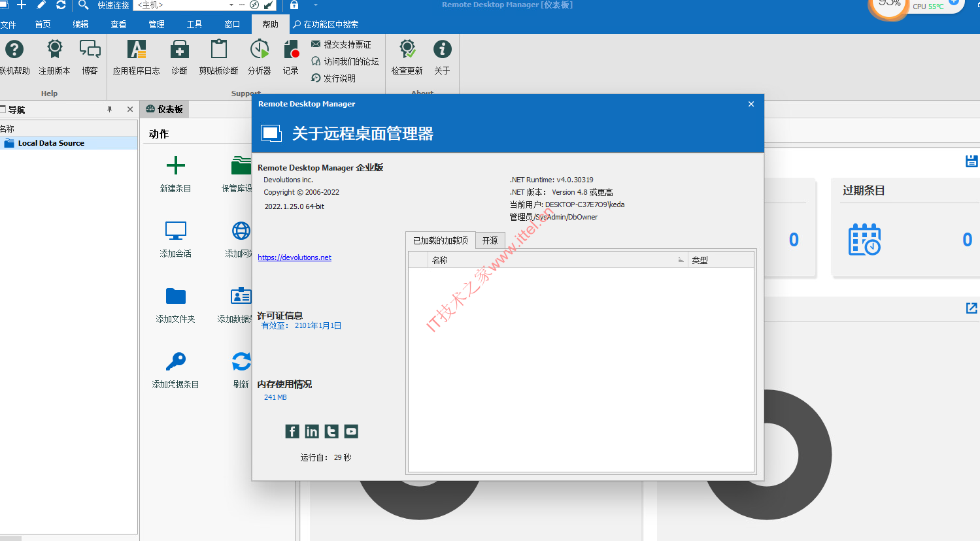Click the 记录 recording icon
The image size is (980, 541).
(291, 49)
